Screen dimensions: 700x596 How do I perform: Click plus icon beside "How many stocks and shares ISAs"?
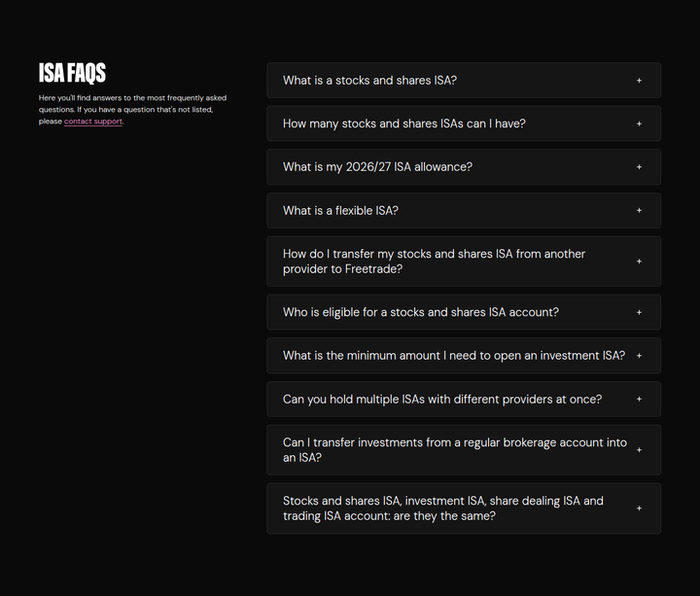(639, 123)
